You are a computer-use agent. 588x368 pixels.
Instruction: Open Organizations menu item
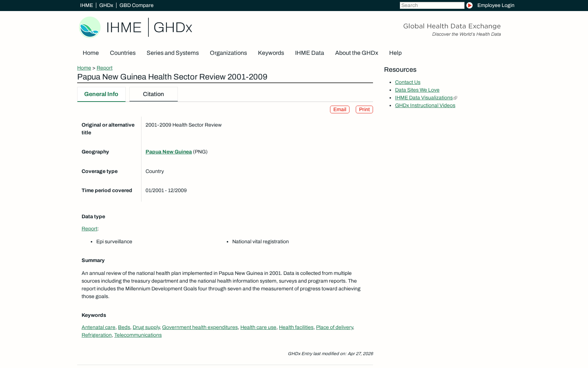228,53
